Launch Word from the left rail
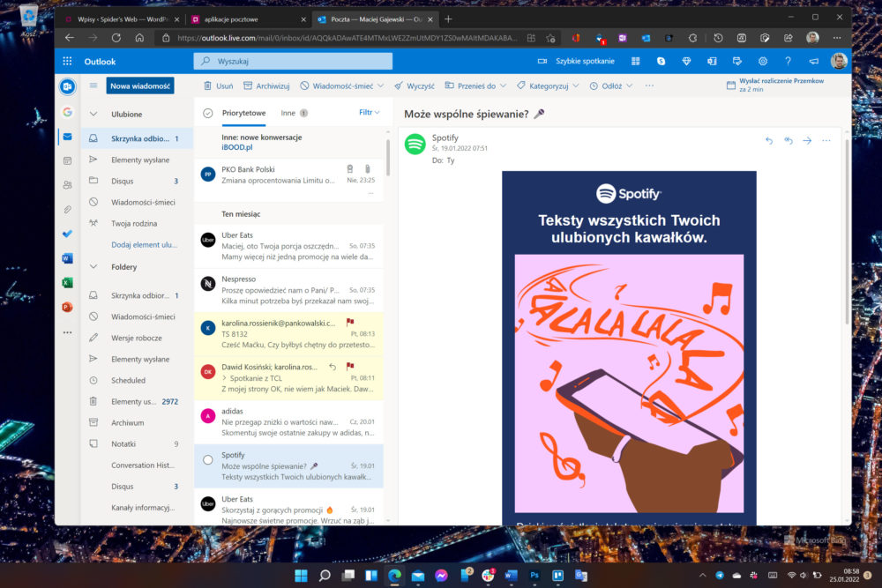 [68, 258]
